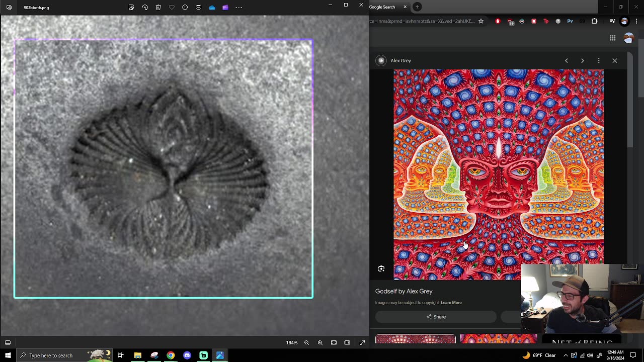Open Chrome media control icon
The height and width of the screenshot is (362, 644).
pos(612,21)
